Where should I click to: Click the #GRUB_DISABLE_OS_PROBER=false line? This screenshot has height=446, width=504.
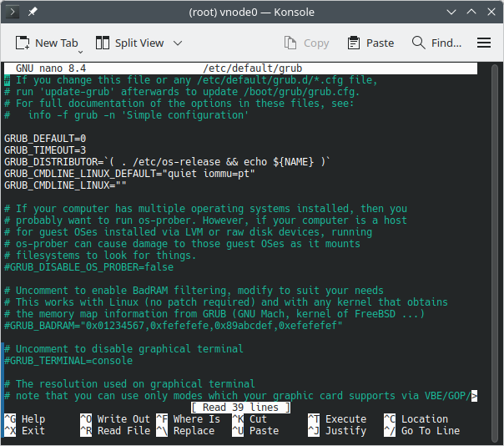[88, 267]
